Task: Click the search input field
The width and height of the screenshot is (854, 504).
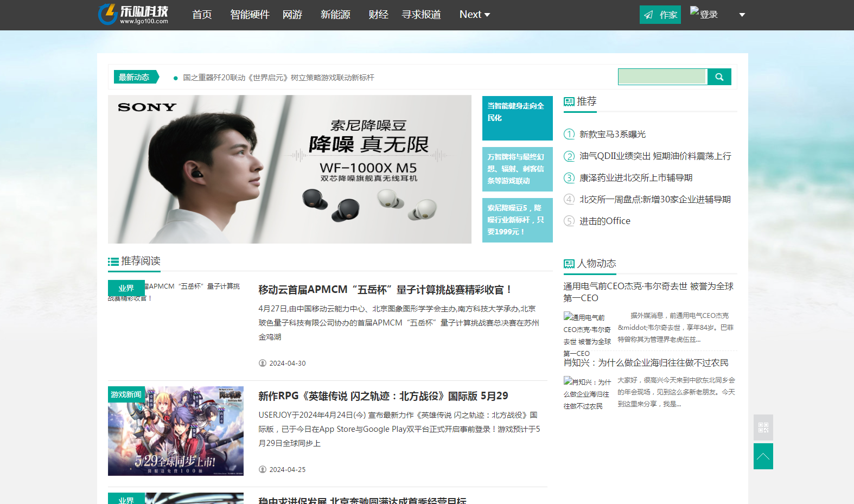Action: (662, 77)
